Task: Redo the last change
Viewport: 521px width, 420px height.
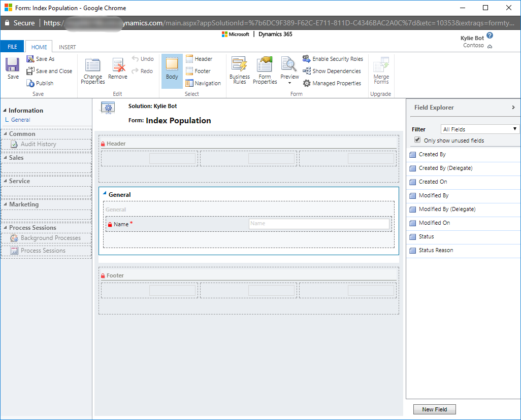Action: coord(142,71)
